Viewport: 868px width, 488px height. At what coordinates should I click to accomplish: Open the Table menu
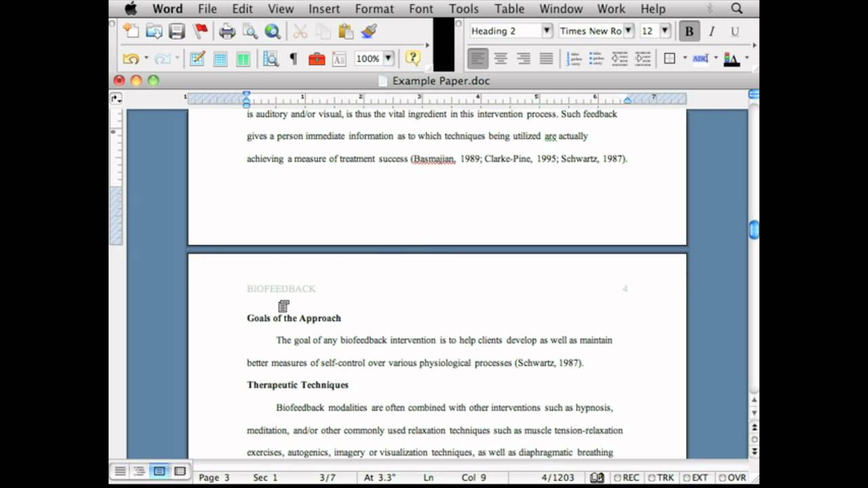click(x=509, y=9)
